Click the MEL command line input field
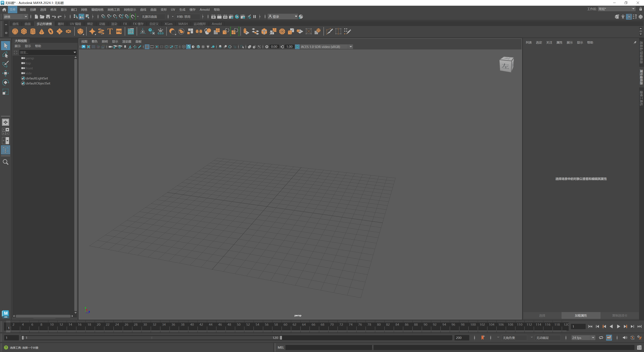Viewport: 644px width, 352px height. pyautogui.click(x=328, y=347)
